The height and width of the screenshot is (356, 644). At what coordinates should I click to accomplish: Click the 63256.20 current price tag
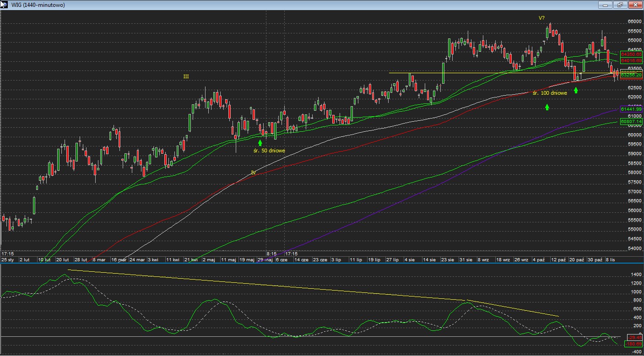pos(631,75)
